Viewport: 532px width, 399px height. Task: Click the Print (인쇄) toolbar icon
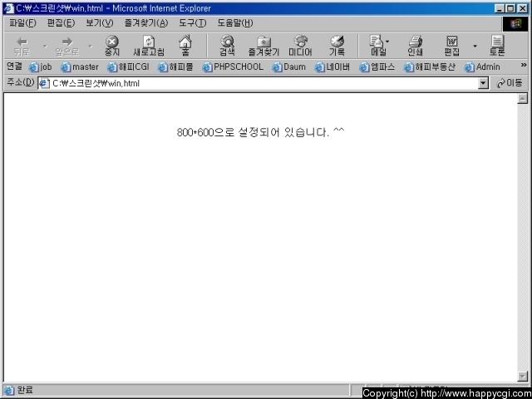tap(415, 41)
